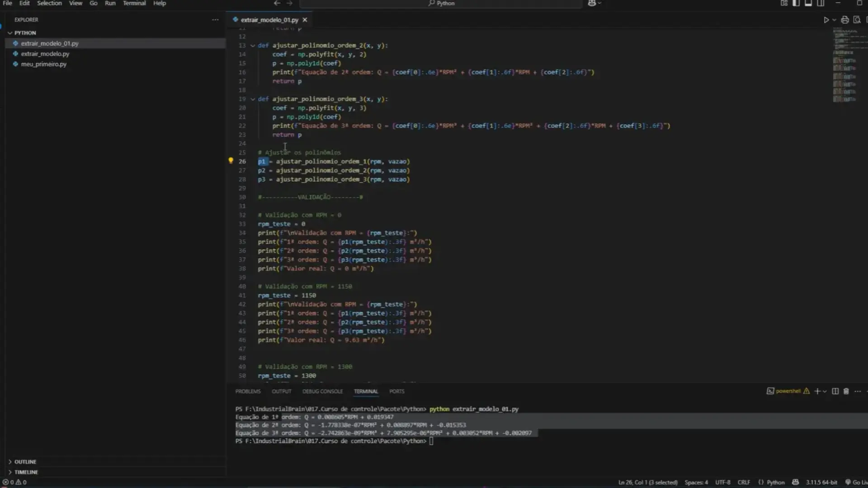This screenshot has height=488, width=868.
Task: Click the print icon in editor toolbar
Action: pyautogui.click(x=844, y=20)
